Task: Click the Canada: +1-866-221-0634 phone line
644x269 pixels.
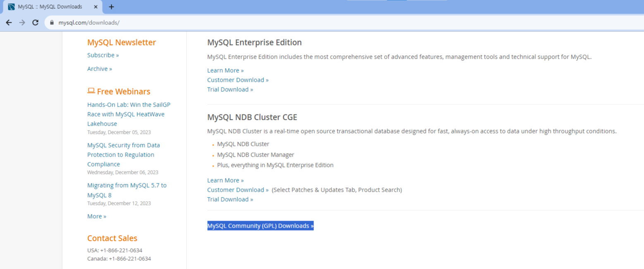Action: point(119,259)
